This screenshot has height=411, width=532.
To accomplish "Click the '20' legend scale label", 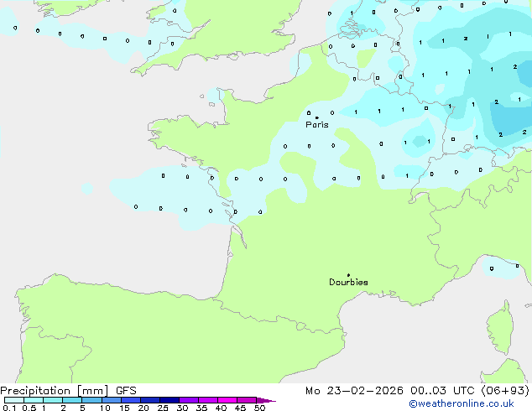I will (x=143, y=408).
